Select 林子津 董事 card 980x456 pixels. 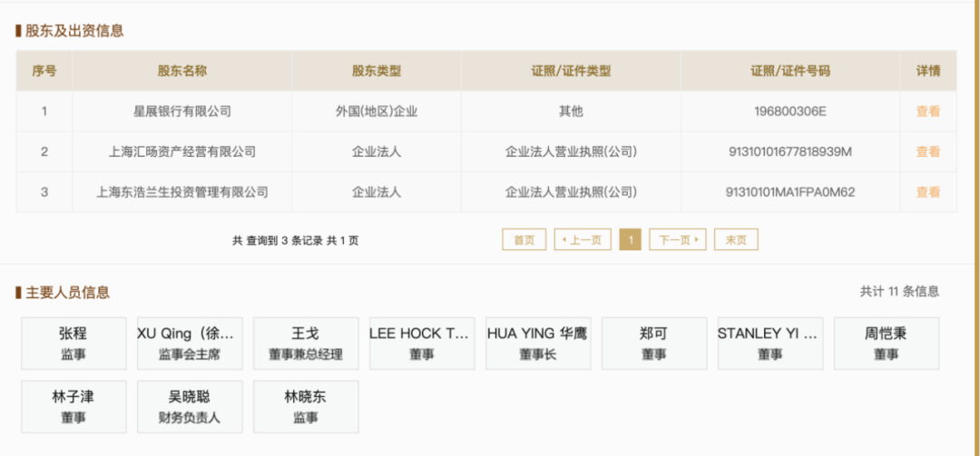73,407
